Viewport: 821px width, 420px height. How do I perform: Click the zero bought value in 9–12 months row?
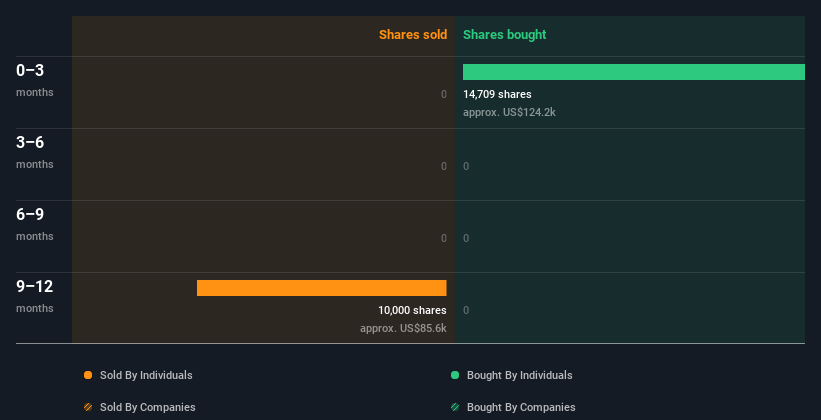[x=466, y=310]
